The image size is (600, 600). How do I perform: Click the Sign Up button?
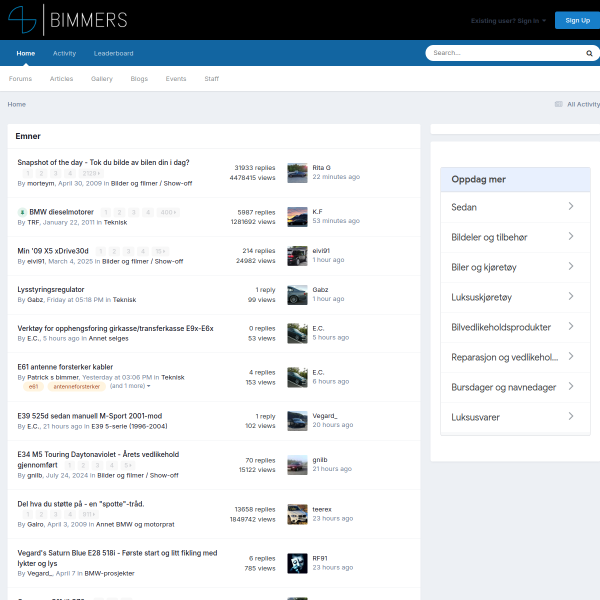[577, 21]
